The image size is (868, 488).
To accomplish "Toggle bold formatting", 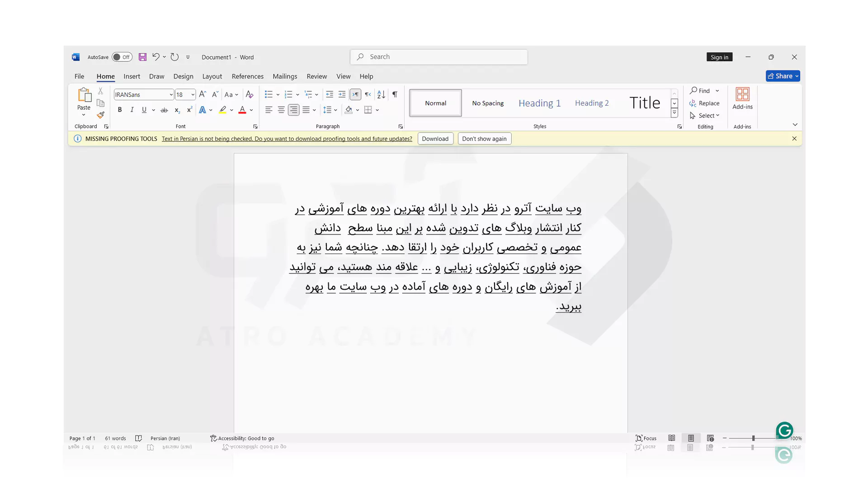I will tap(119, 110).
